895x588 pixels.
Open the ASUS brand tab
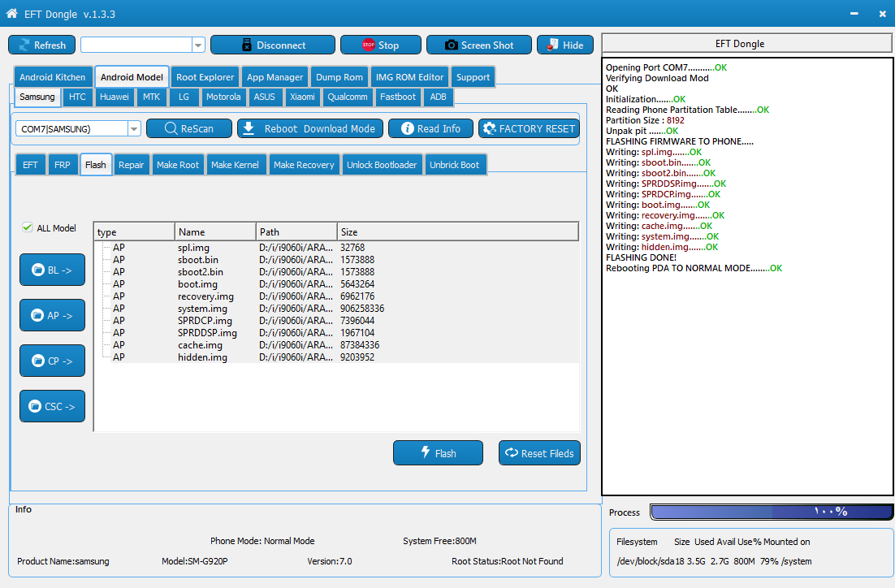(x=265, y=97)
